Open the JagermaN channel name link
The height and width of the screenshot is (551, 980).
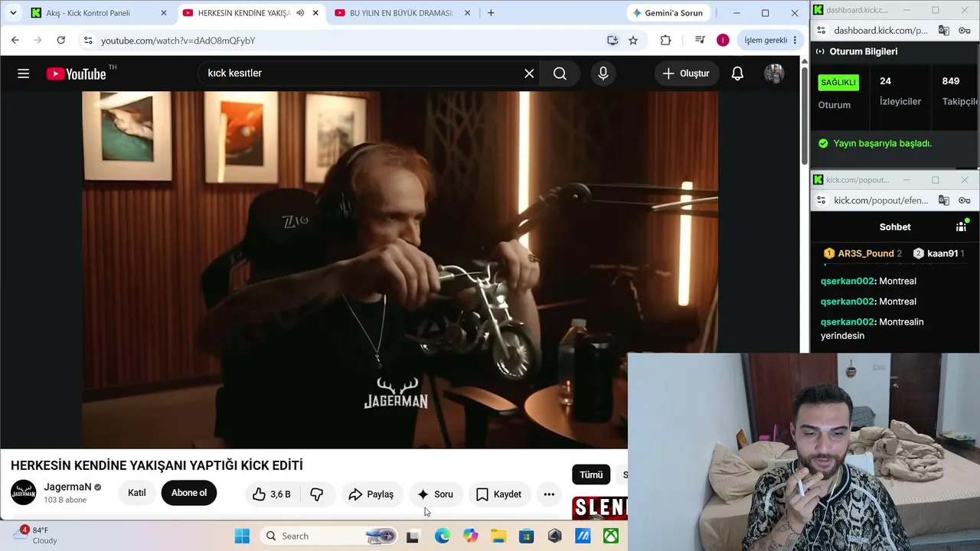(67, 487)
